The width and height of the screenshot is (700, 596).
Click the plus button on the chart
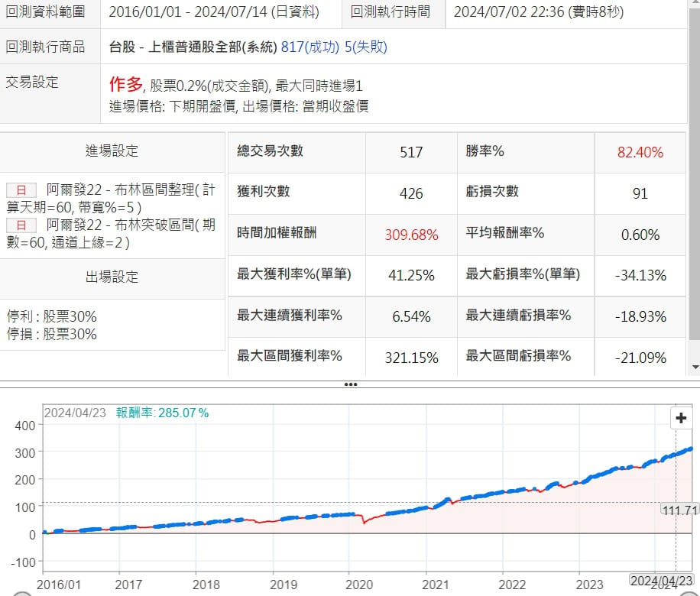point(679,418)
